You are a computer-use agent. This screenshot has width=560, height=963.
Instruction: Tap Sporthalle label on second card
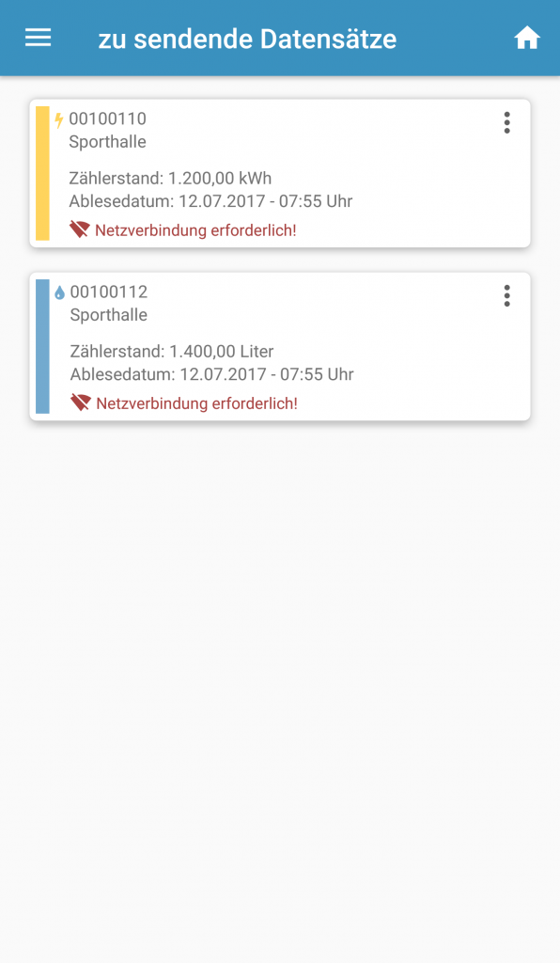(109, 315)
